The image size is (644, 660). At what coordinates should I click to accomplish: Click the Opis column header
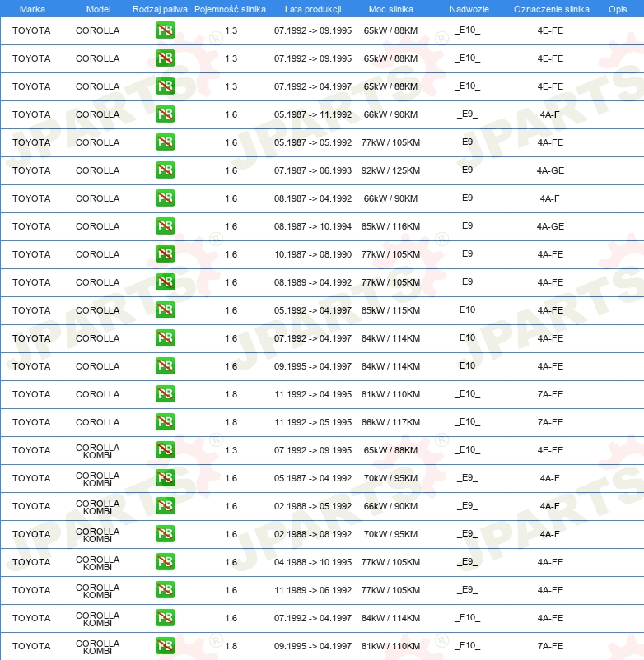pos(618,9)
